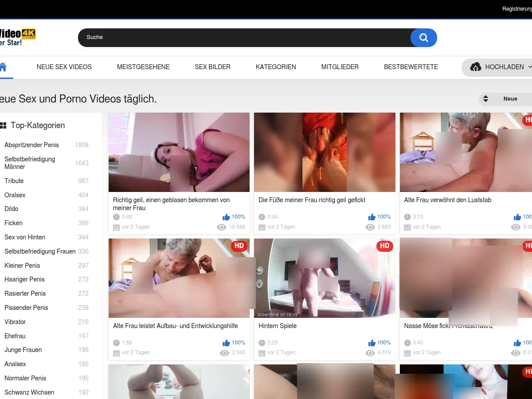Open the Neue Sex Videos tab
This screenshot has width=532, height=399.
click(64, 67)
